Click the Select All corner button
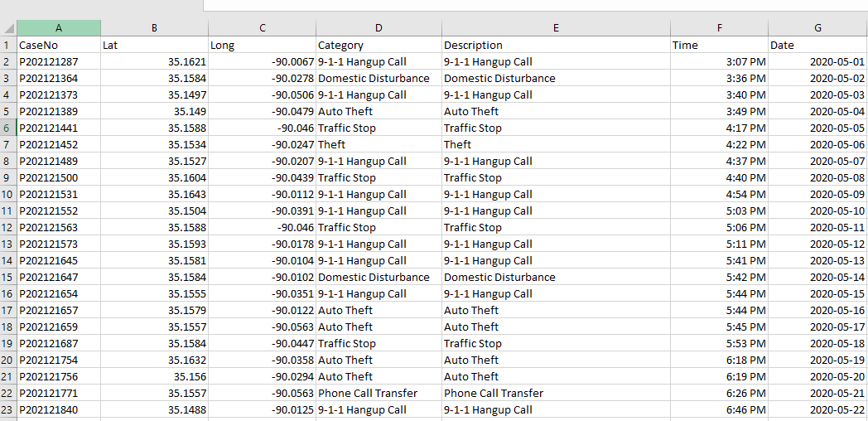The image size is (868, 421). (x=7, y=28)
